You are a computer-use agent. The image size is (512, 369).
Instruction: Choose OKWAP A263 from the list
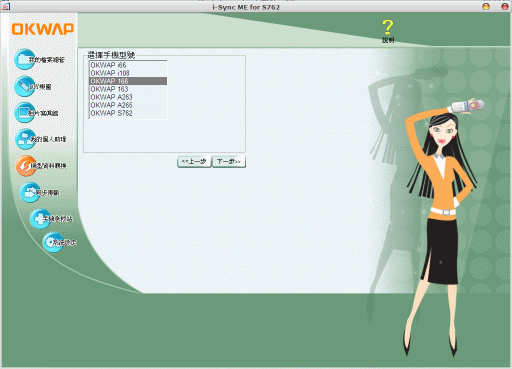tap(128, 97)
